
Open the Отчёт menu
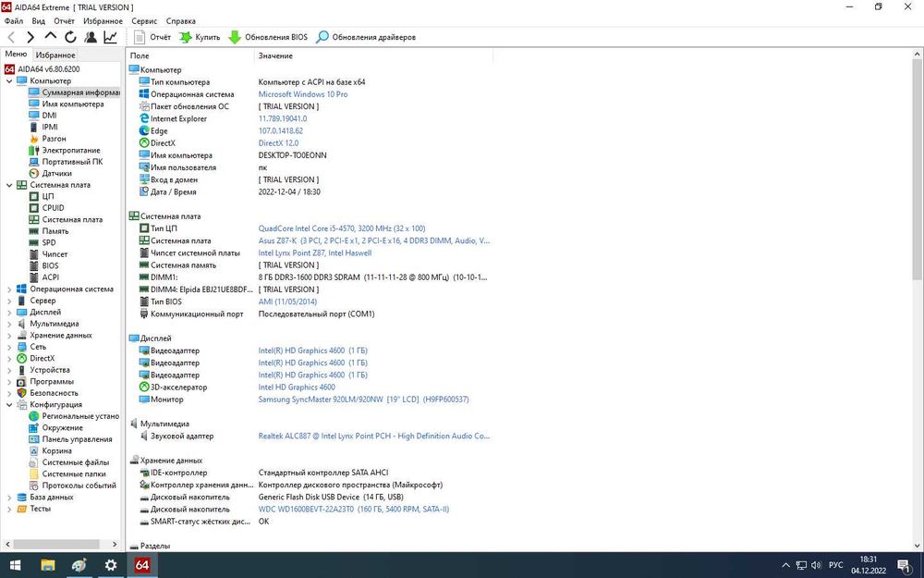(65, 21)
